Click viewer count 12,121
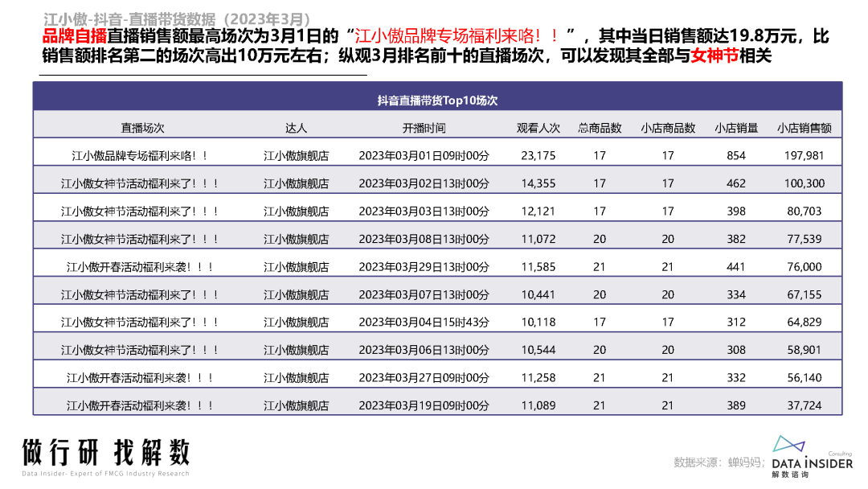 (x=538, y=211)
